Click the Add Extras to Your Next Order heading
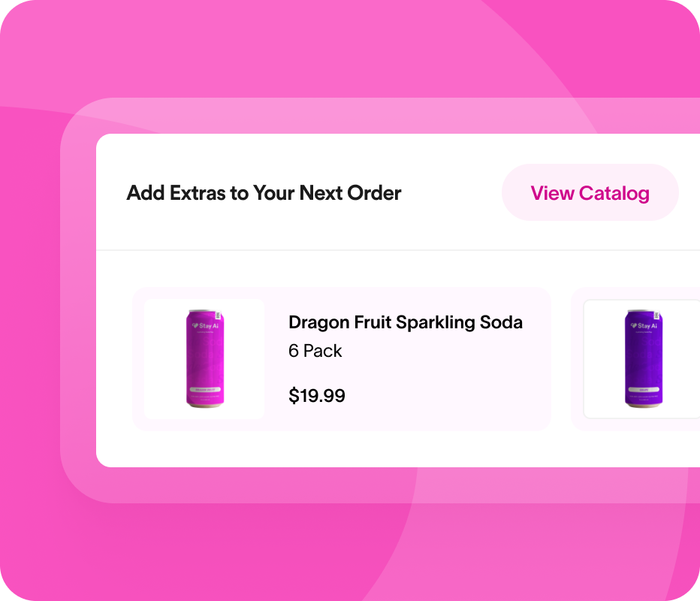Screen dimensions: 700x601 click(x=264, y=193)
